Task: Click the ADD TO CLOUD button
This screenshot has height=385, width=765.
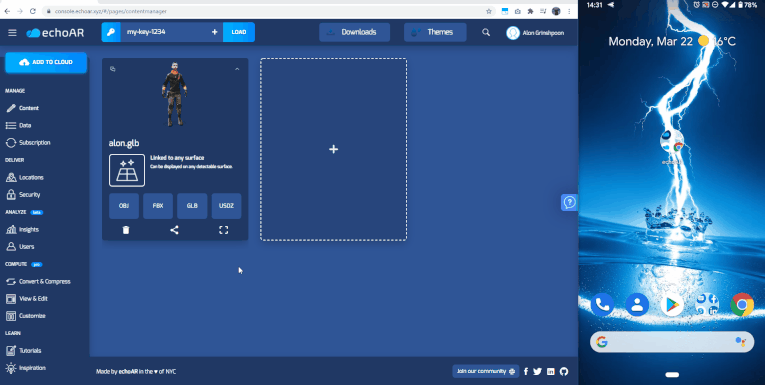Action: [46, 62]
